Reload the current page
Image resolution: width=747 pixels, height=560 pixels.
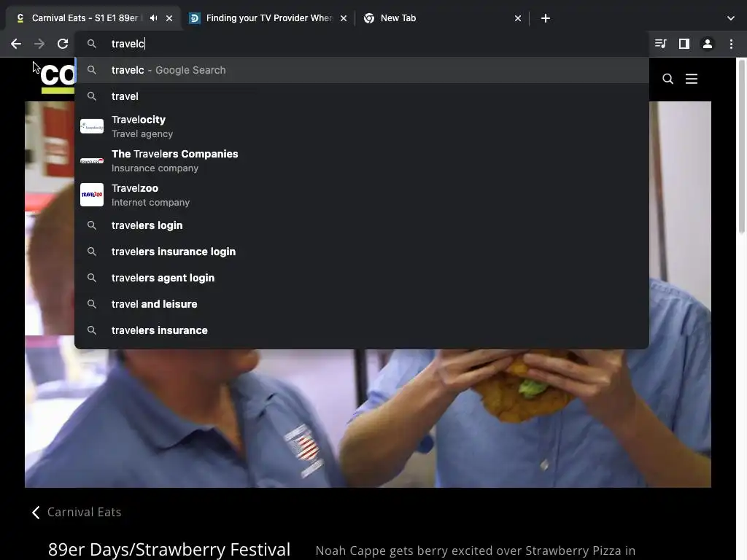point(63,44)
